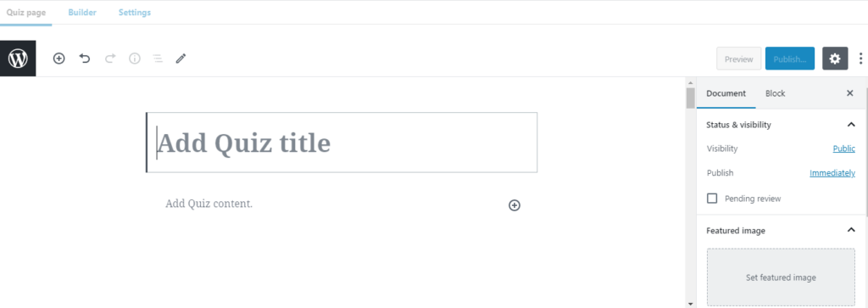Collapse the Status & visibility section
868x308 pixels.
851,125
